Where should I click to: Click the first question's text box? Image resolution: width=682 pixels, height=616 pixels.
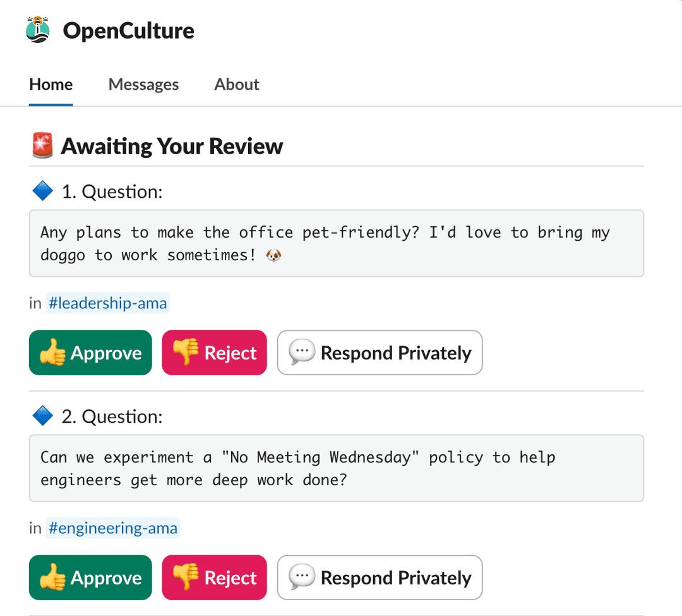(x=336, y=243)
